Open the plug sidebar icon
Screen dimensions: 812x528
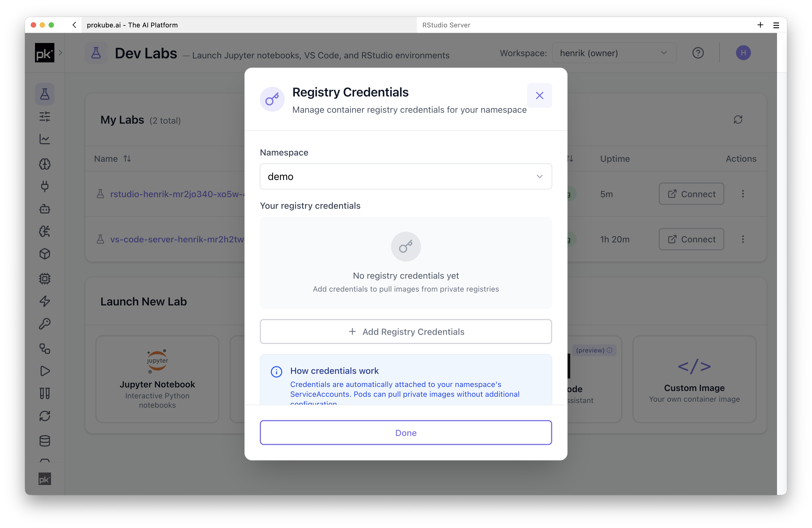point(45,186)
